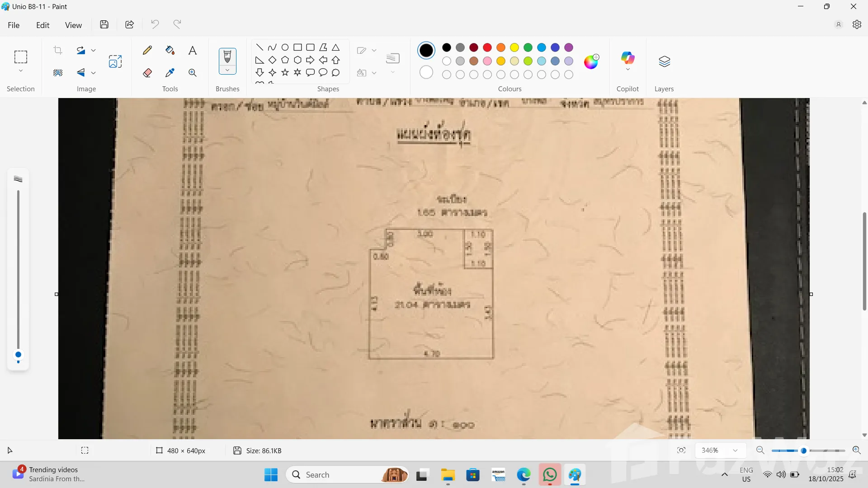Screen dimensions: 868x488
Task: Toggle primary Colour 1 swatch
Action: tap(426, 50)
